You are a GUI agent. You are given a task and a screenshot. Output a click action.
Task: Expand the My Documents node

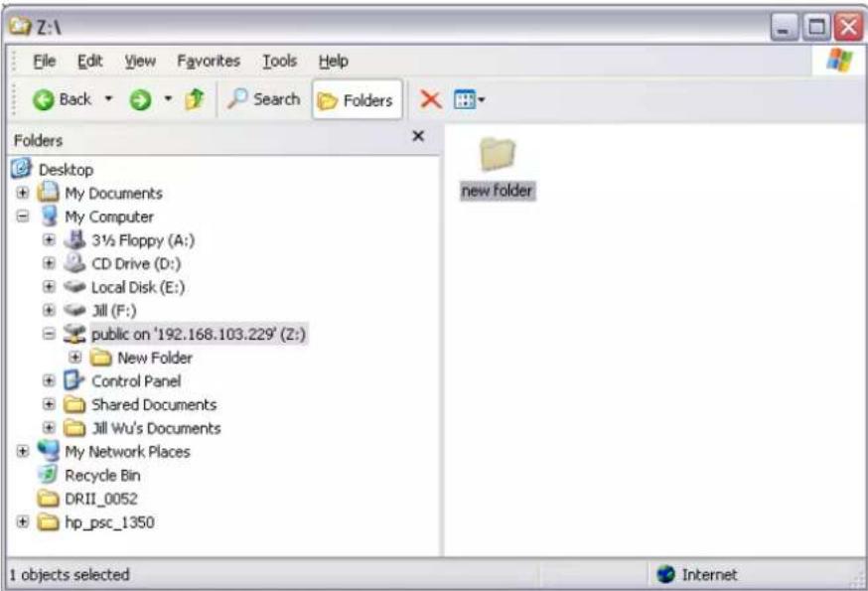pos(22,193)
